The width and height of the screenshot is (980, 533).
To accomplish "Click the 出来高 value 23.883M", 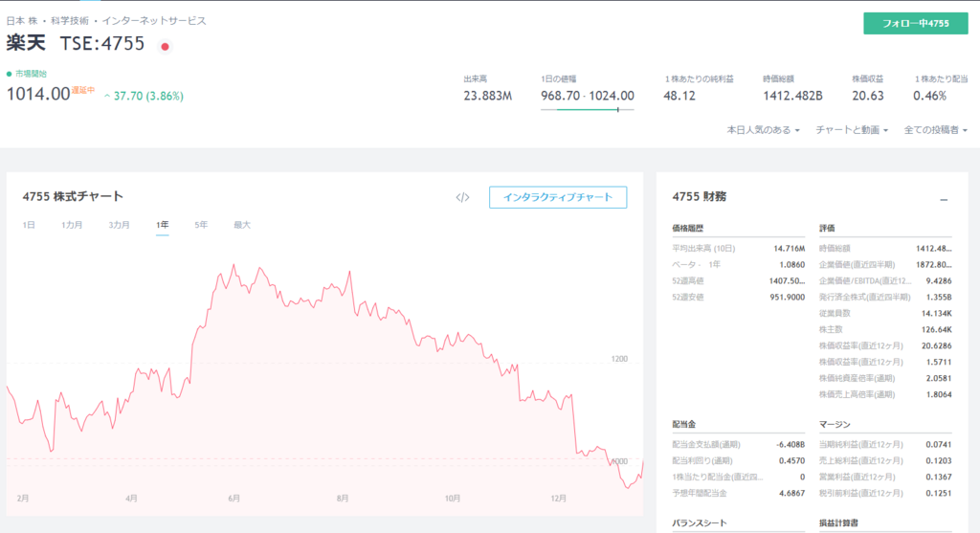I will point(487,96).
